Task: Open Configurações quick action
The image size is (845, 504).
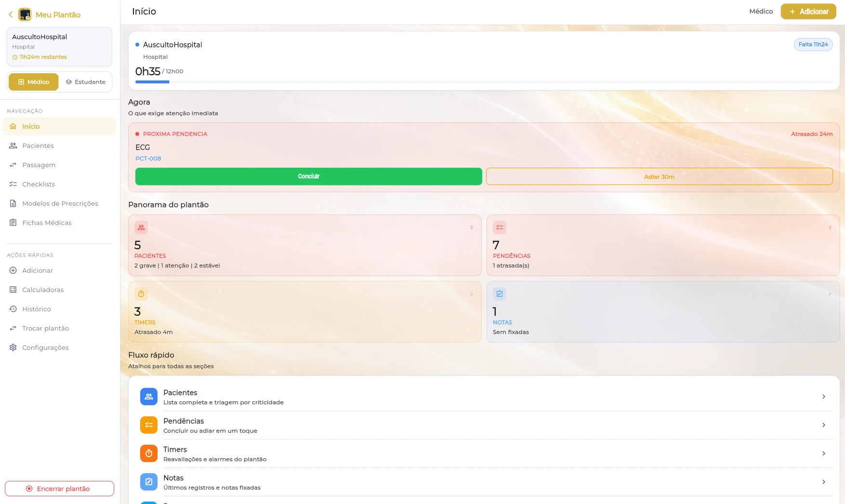Action: 59,347
